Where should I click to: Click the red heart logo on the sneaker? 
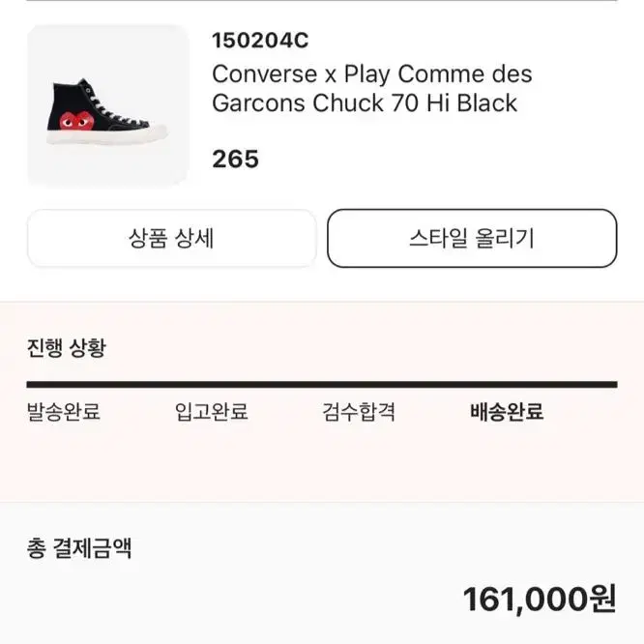[x=76, y=120]
